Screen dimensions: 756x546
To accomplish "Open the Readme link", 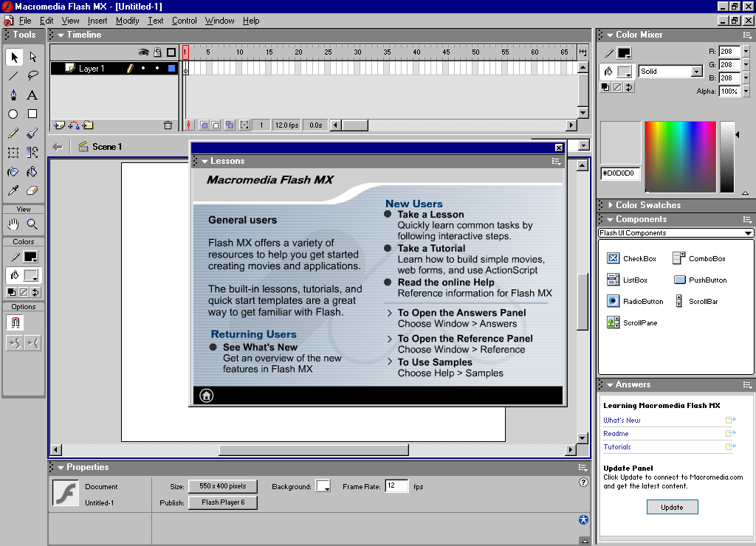I will click(x=616, y=434).
